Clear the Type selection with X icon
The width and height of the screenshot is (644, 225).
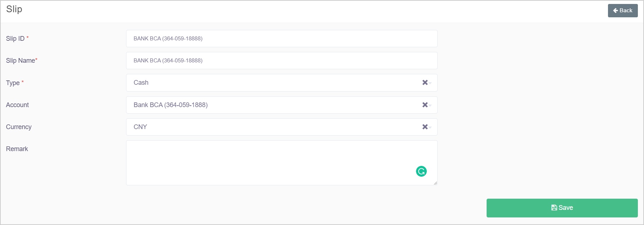[x=425, y=83]
